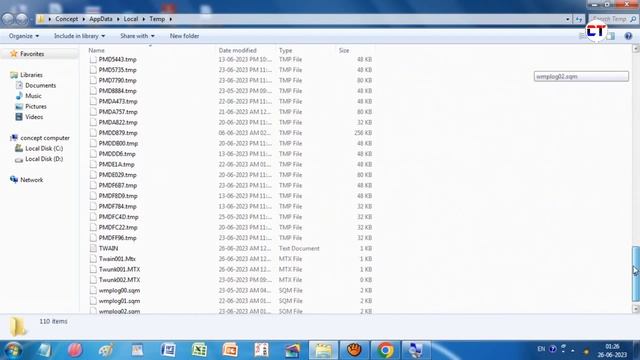Open Paint palette icon on taskbar

(106, 350)
